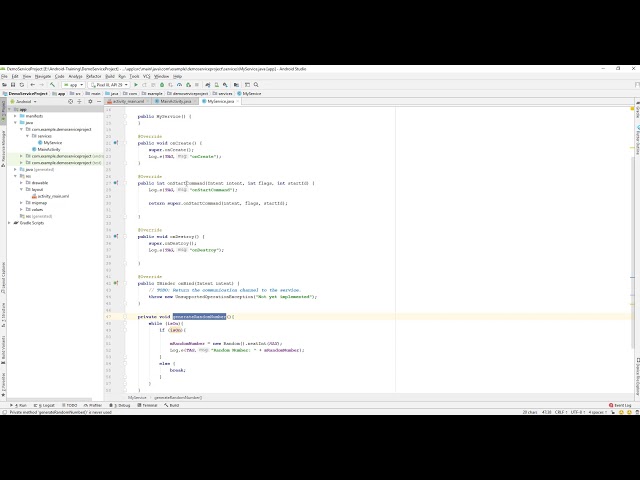
Task: Expand the drawable folder
Action: (22, 183)
